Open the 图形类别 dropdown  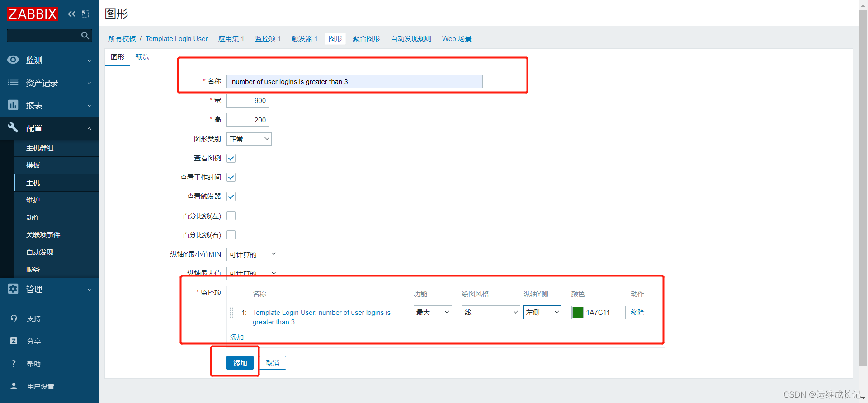coord(249,139)
